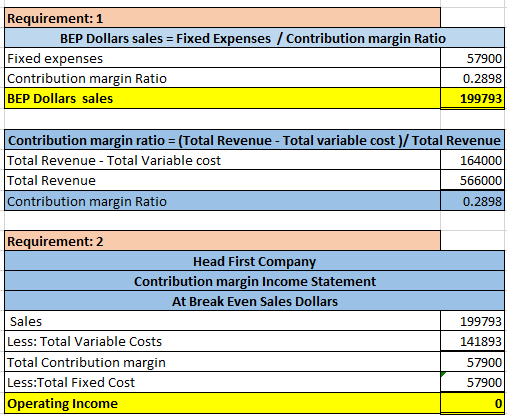Click 'Less:Total Fixed Cost' label
This screenshot has width=507, height=415.
click(x=222, y=382)
